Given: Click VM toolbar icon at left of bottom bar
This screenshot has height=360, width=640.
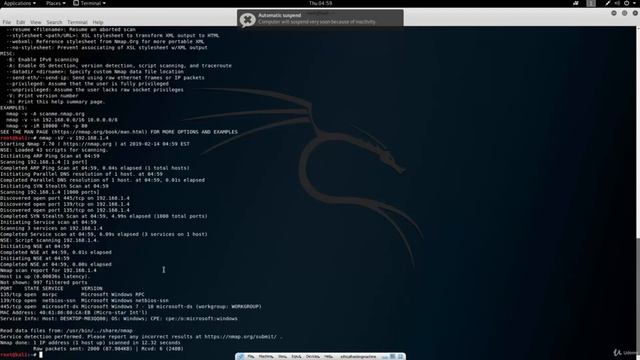Looking at the screenshot, I should [240, 357].
